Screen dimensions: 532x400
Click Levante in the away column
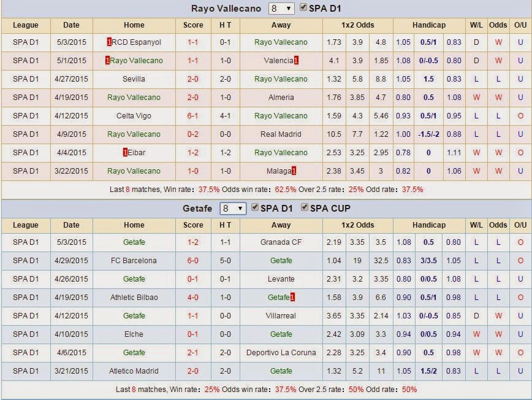(x=281, y=279)
